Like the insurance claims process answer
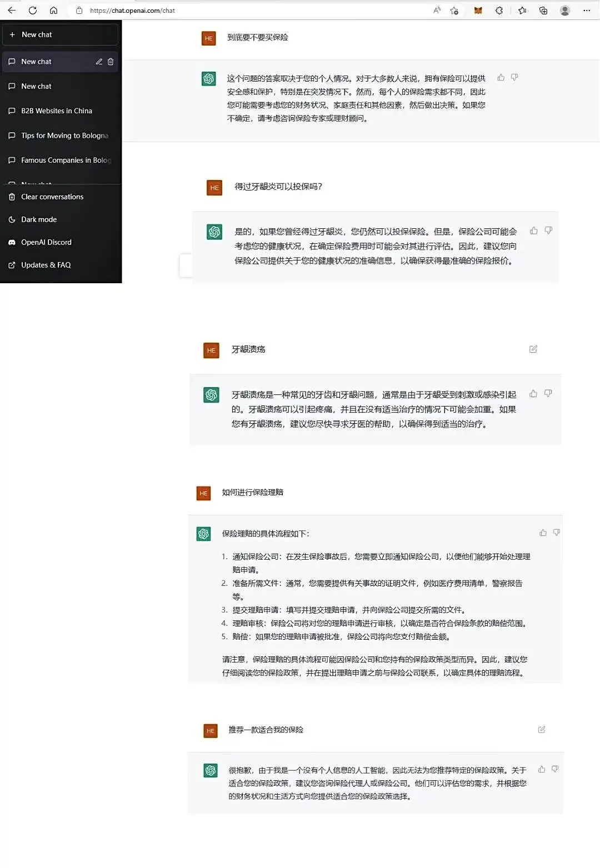This screenshot has width=600, height=868. pyautogui.click(x=543, y=533)
